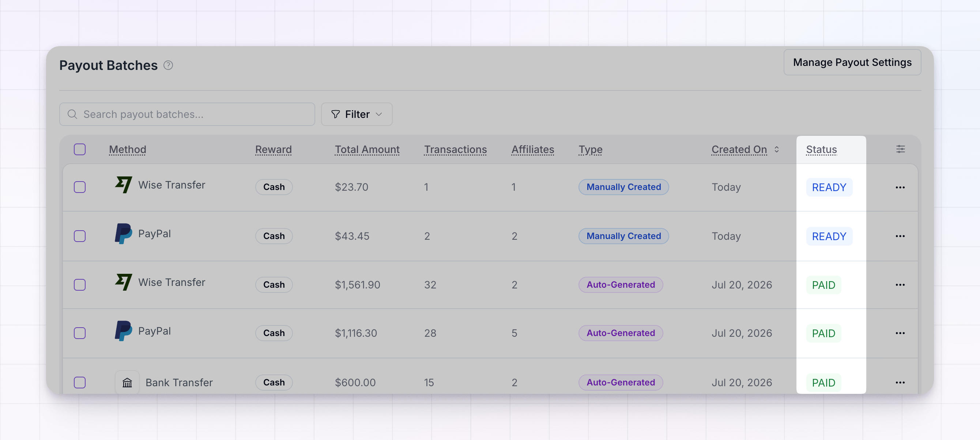Click the Cash badge in the $23.70 row
The height and width of the screenshot is (440, 980).
tap(274, 187)
